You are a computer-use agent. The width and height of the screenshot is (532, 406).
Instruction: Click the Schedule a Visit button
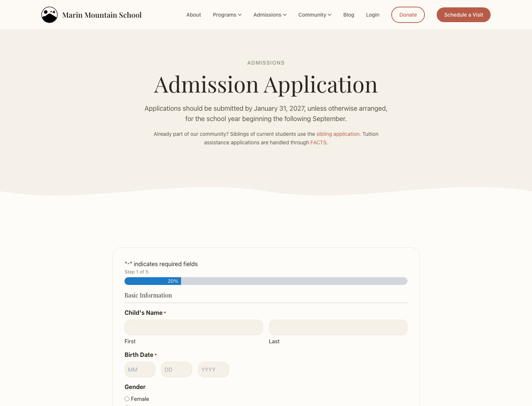point(464,15)
